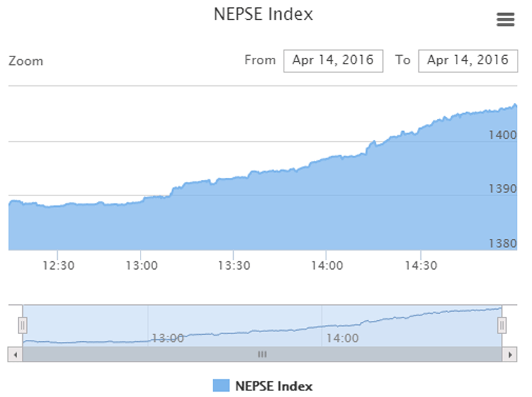
Task: Click the blue NEPSE Index legend swatch
Action: [221, 386]
